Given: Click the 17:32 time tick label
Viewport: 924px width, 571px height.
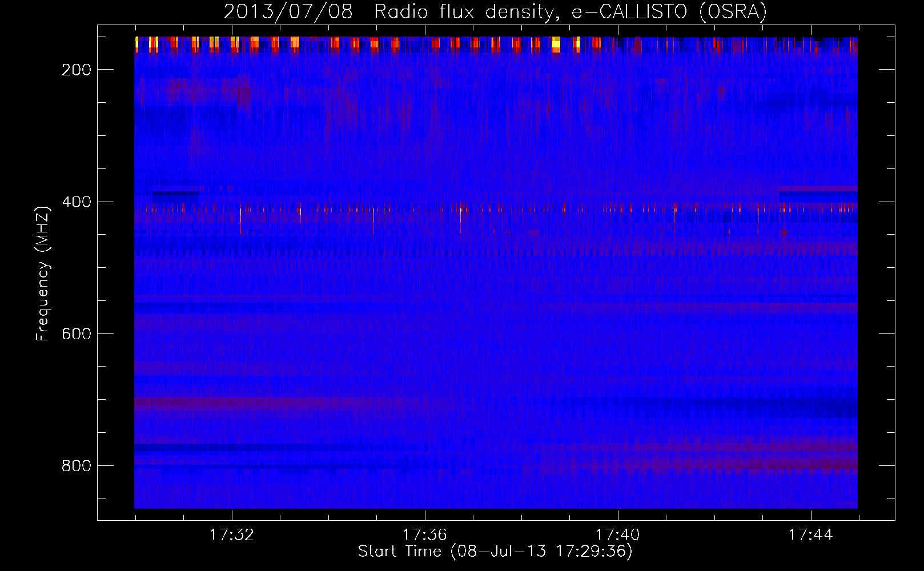Looking at the screenshot, I should tap(232, 535).
